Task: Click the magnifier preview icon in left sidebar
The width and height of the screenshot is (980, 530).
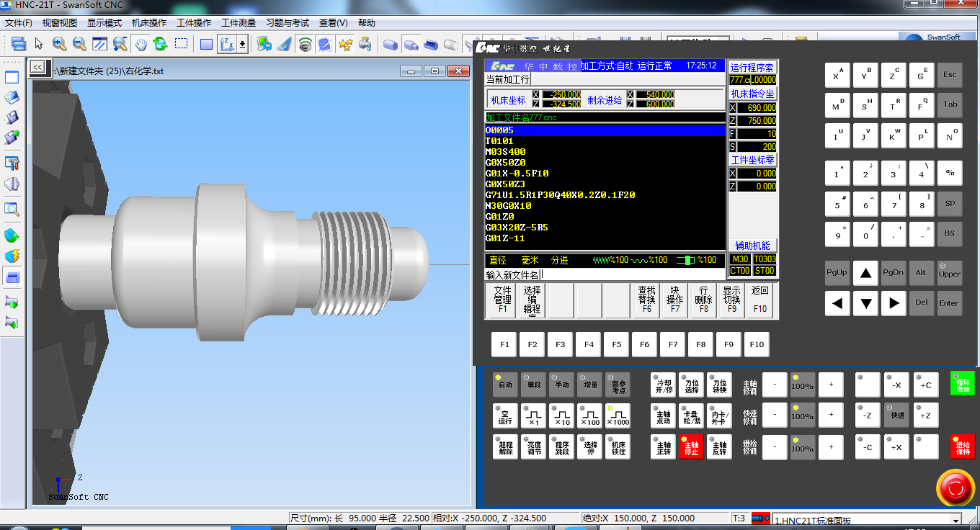Action: pyautogui.click(x=12, y=210)
